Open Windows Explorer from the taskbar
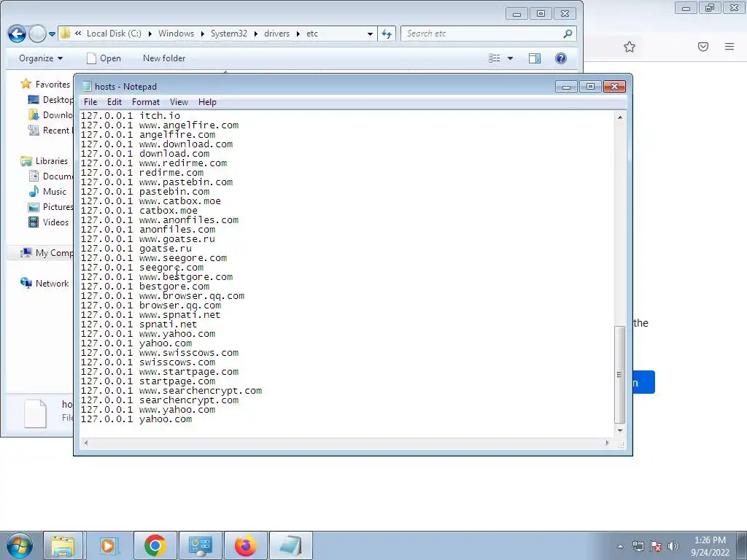This screenshot has width=747, height=560. pos(63,545)
